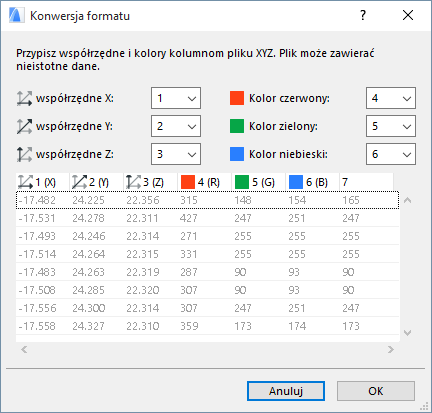432x413 pixels.
Task: Click the green color swatch beside Kolor zielony
Action: (237, 126)
